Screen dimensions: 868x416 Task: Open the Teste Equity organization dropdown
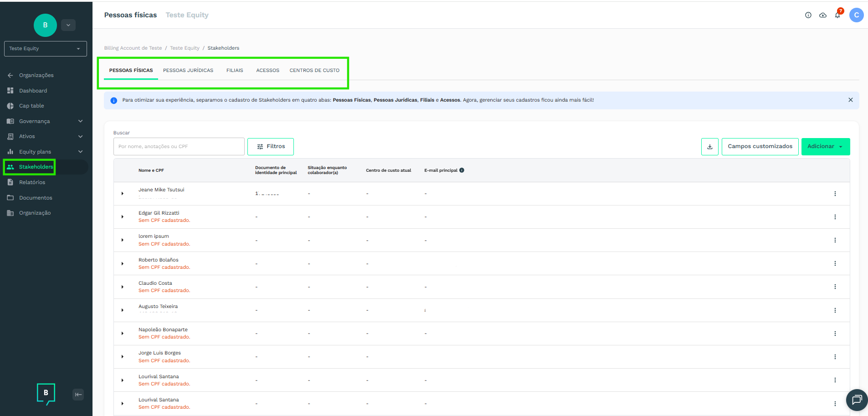click(x=45, y=49)
